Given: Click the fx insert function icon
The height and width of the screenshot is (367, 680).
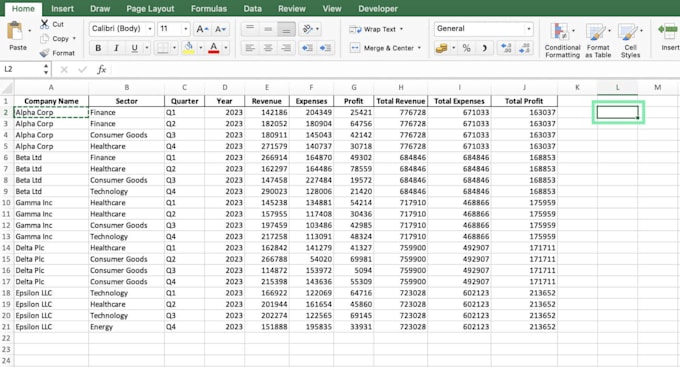Looking at the screenshot, I should pos(101,69).
